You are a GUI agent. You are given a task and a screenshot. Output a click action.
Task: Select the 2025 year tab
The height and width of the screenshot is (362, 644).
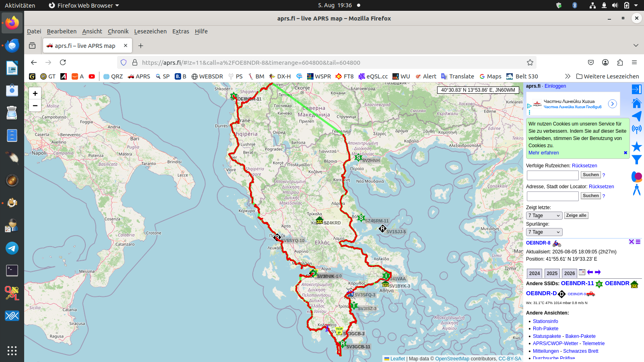click(x=552, y=274)
